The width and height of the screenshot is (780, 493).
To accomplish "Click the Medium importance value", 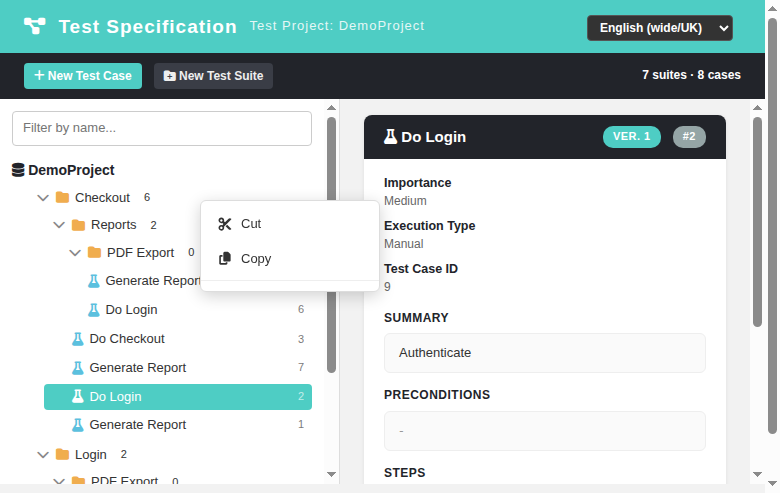I will click(x=405, y=201).
